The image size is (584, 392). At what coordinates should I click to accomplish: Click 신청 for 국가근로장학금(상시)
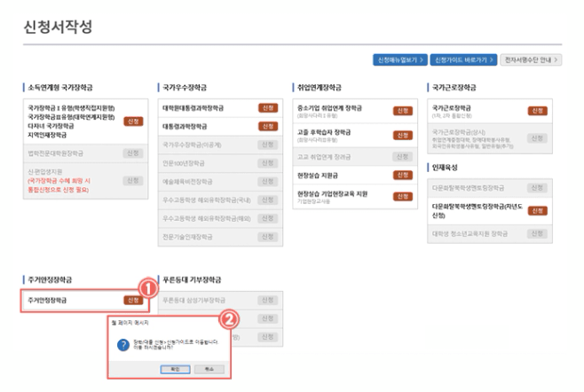click(x=537, y=138)
